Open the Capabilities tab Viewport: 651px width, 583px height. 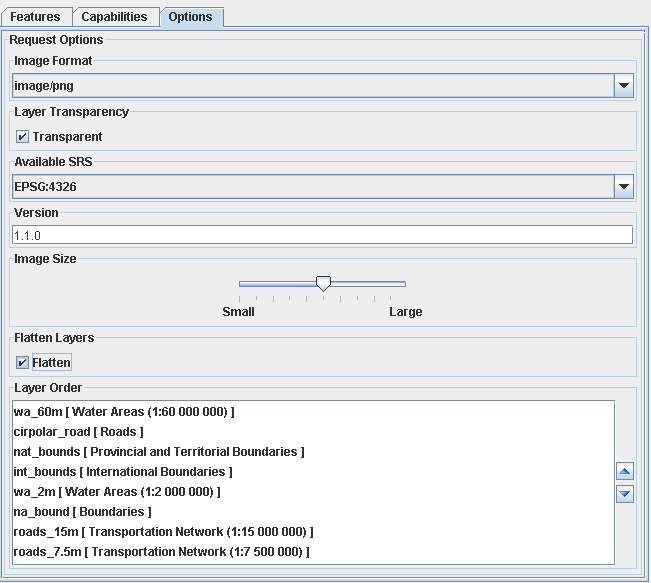click(x=114, y=17)
